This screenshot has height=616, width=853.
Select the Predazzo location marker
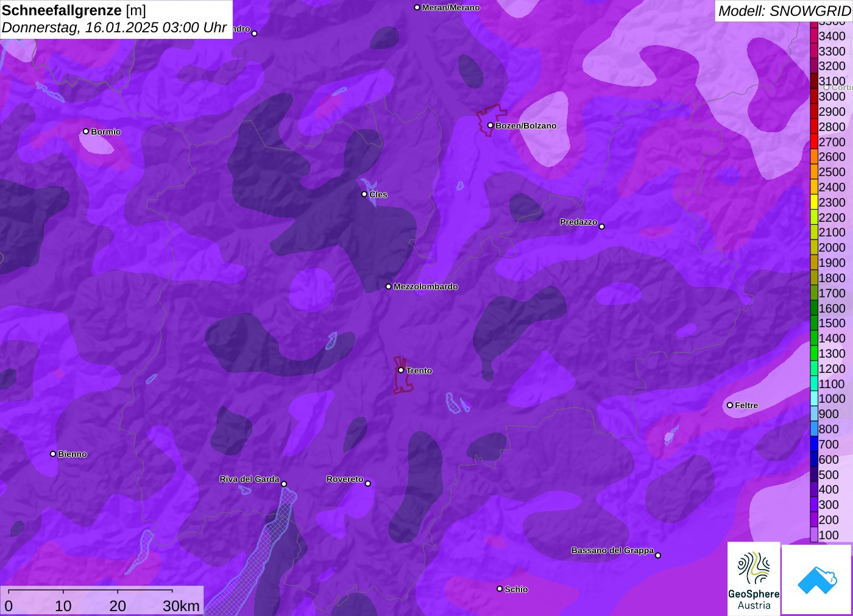[x=602, y=227]
